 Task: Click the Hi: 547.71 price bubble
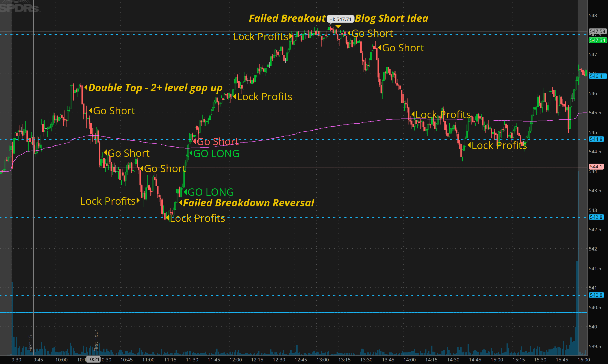point(340,19)
